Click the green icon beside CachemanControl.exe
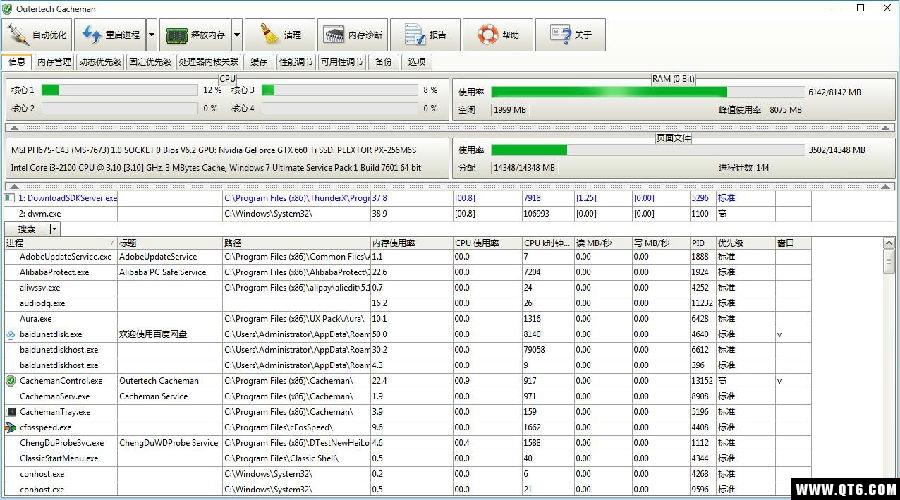Viewport: 900px width, 500px height. [11, 381]
